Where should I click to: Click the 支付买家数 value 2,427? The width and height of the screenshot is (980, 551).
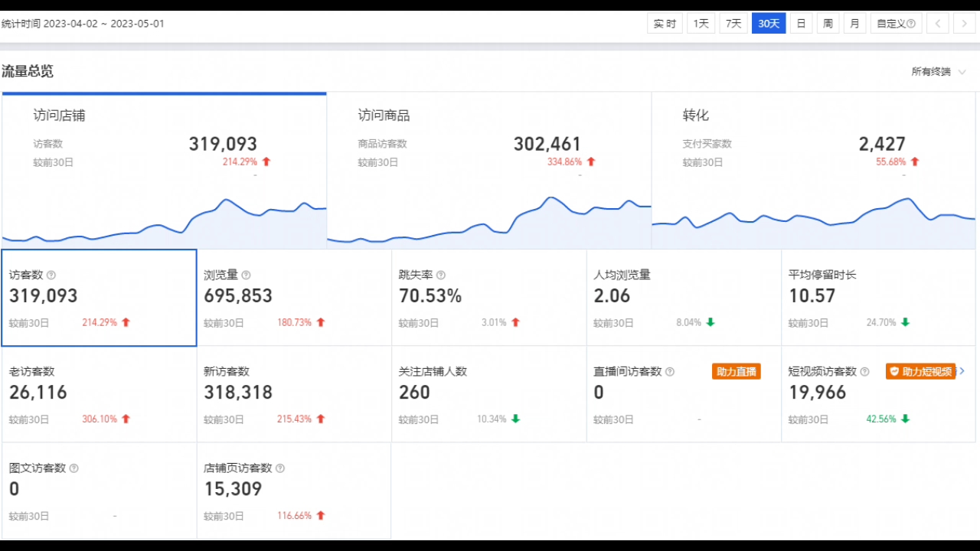coord(882,144)
